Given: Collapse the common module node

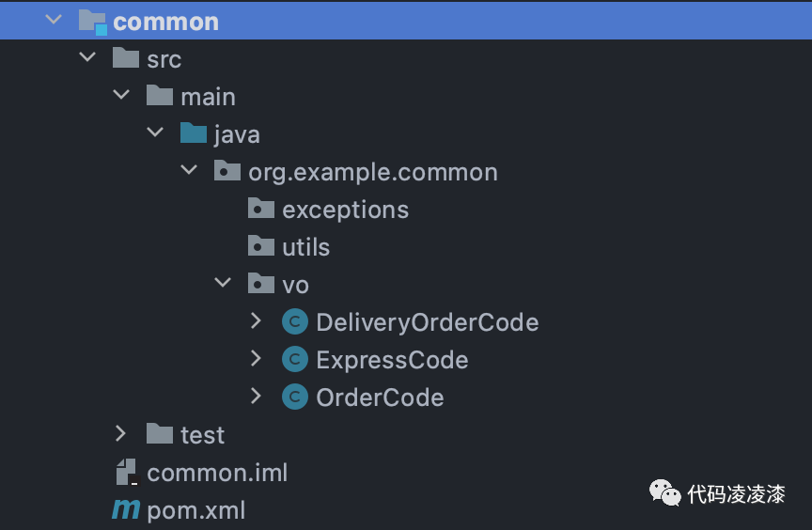Looking at the screenshot, I should pyautogui.click(x=55, y=21).
